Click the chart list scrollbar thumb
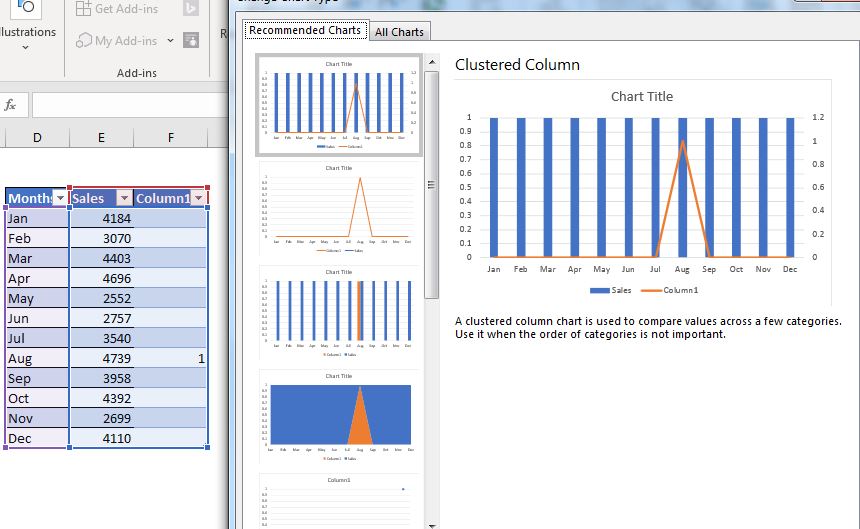 pyautogui.click(x=432, y=185)
